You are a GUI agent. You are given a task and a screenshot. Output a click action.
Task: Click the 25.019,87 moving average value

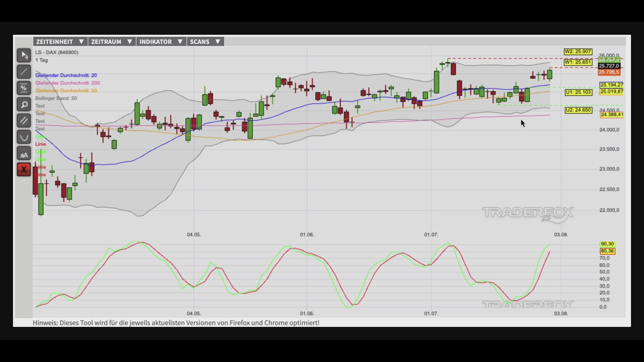pyautogui.click(x=611, y=92)
